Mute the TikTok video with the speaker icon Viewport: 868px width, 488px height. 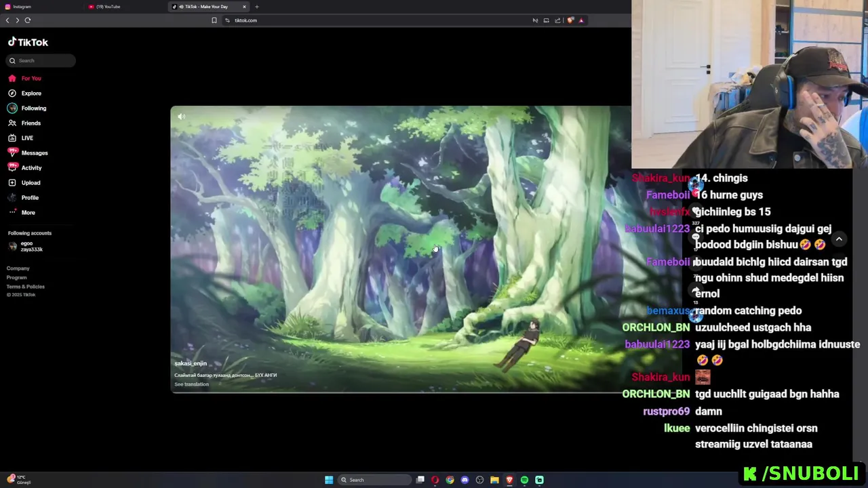click(x=181, y=117)
